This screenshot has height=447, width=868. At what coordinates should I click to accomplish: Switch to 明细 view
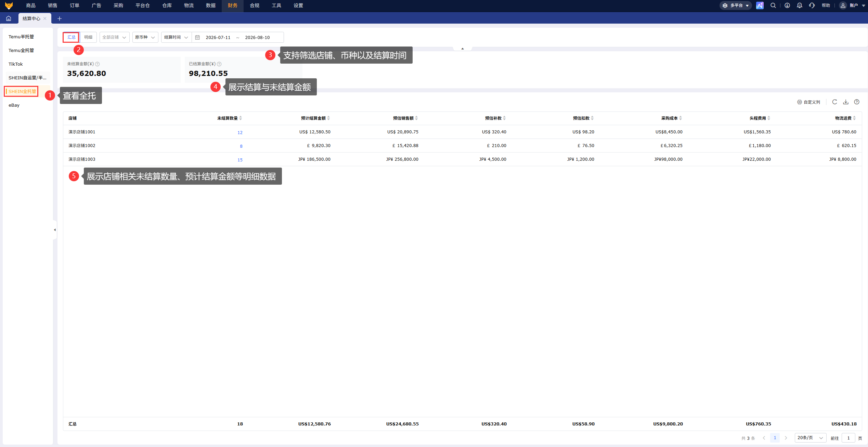coord(88,37)
